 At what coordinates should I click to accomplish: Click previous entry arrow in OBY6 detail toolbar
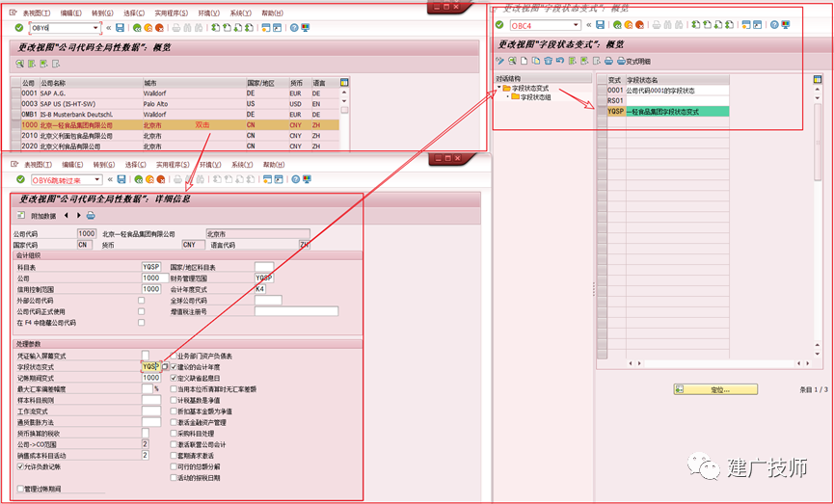pyautogui.click(x=66, y=216)
